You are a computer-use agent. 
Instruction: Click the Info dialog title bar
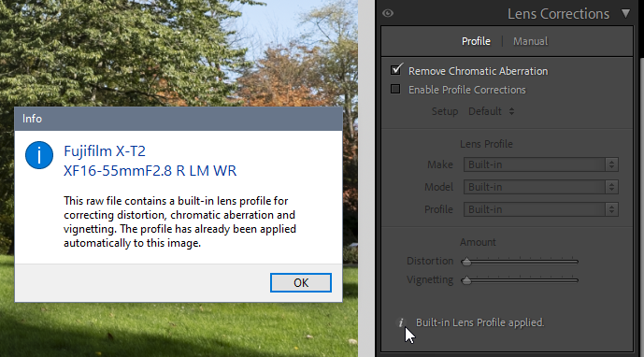(179, 119)
